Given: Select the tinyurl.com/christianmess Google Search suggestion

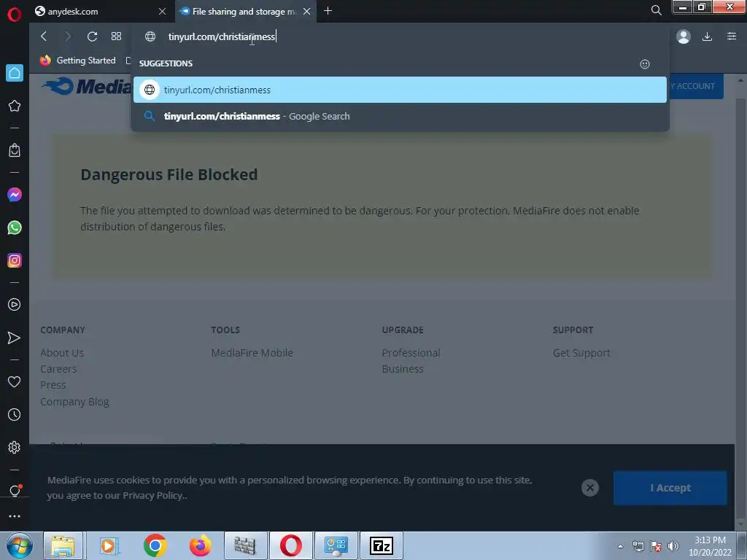Looking at the screenshot, I should [x=400, y=116].
